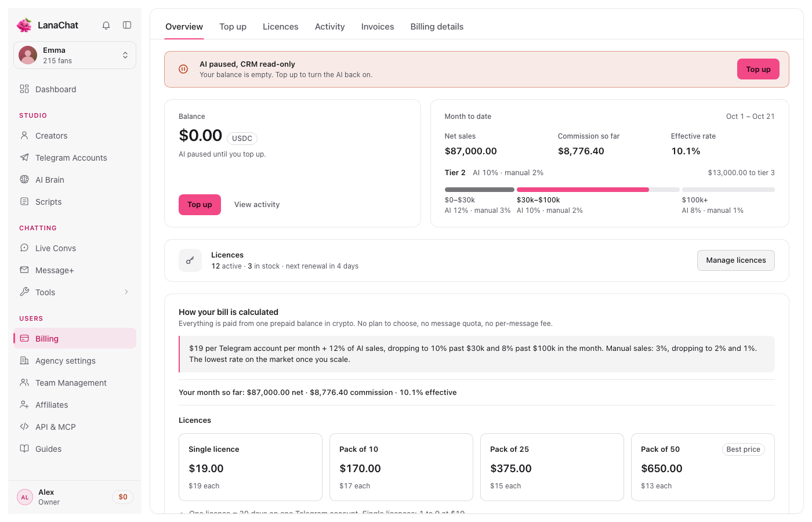
Task: Select the Single licence $19.00 card
Action: coord(251,467)
